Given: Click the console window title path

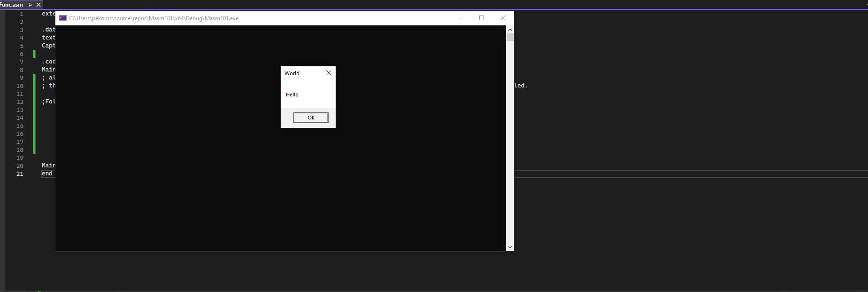Looking at the screenshot, I should click(x=154, y=18).
